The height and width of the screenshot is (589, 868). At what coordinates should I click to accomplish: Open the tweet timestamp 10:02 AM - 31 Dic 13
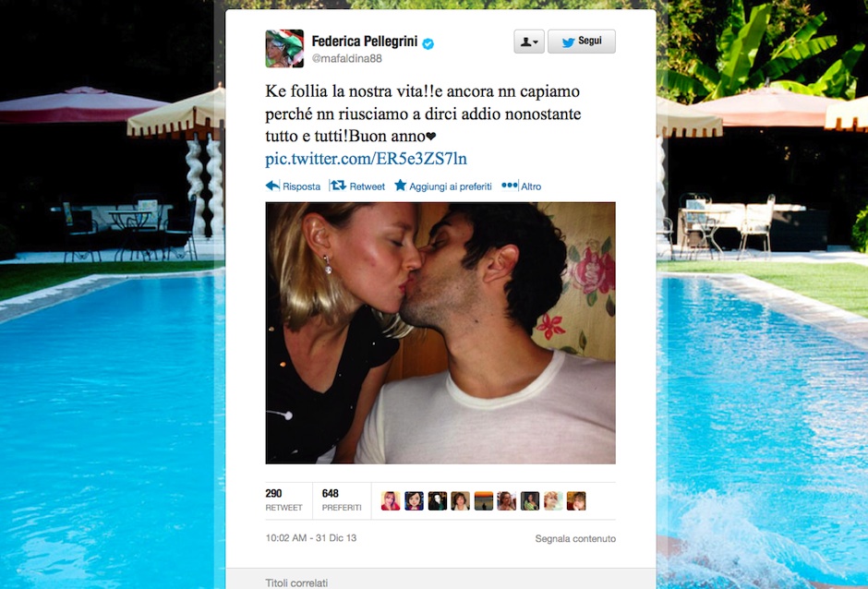click(311, 537)
